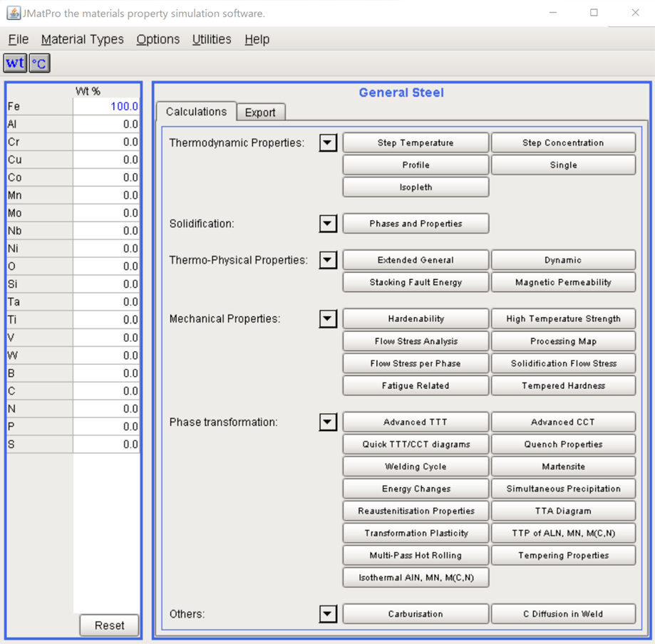Image resolution: width=655 pixels, height=644 pixels.
Task: Click TTP of ALN, MN, M(C,N) button
Action: pos(563,533)
